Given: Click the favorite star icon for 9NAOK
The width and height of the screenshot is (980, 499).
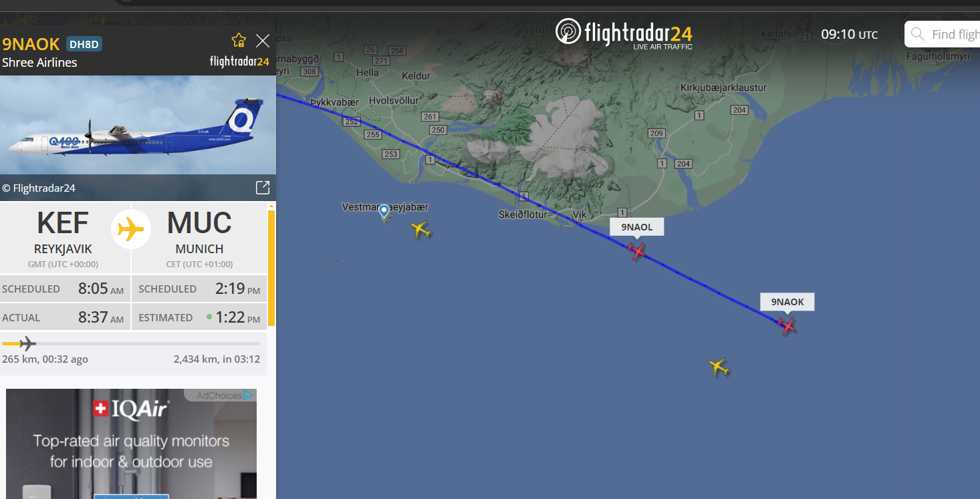Looking at the screenshot, I should click(x=239, y=41).
